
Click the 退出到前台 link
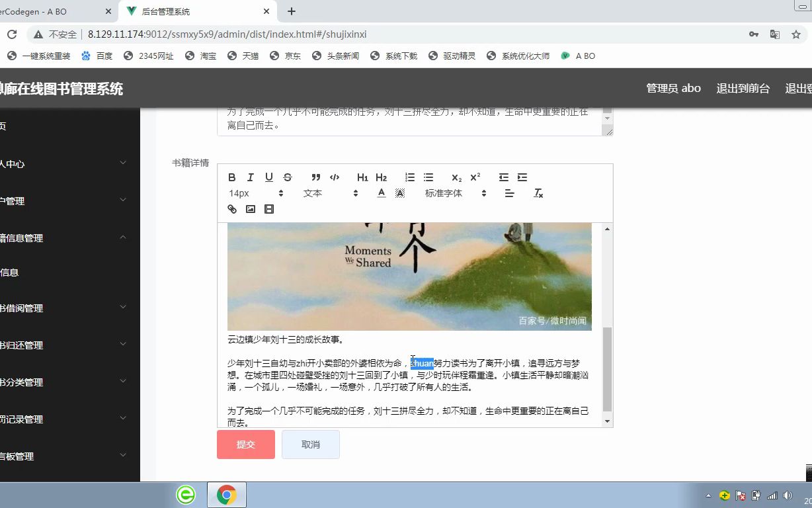(743, 87)
